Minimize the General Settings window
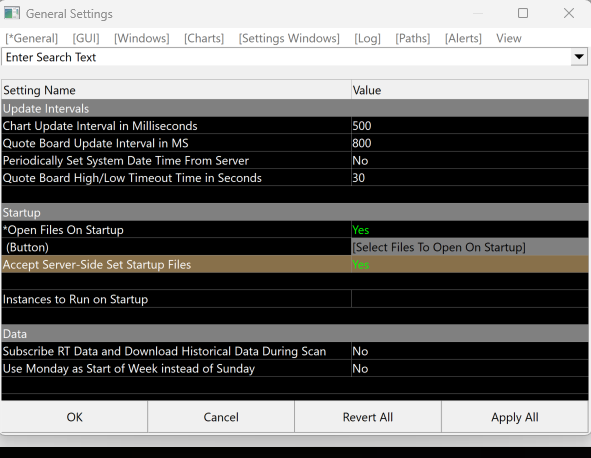The height and width of the screenshot is (458, 591). [x=478, y=14]
